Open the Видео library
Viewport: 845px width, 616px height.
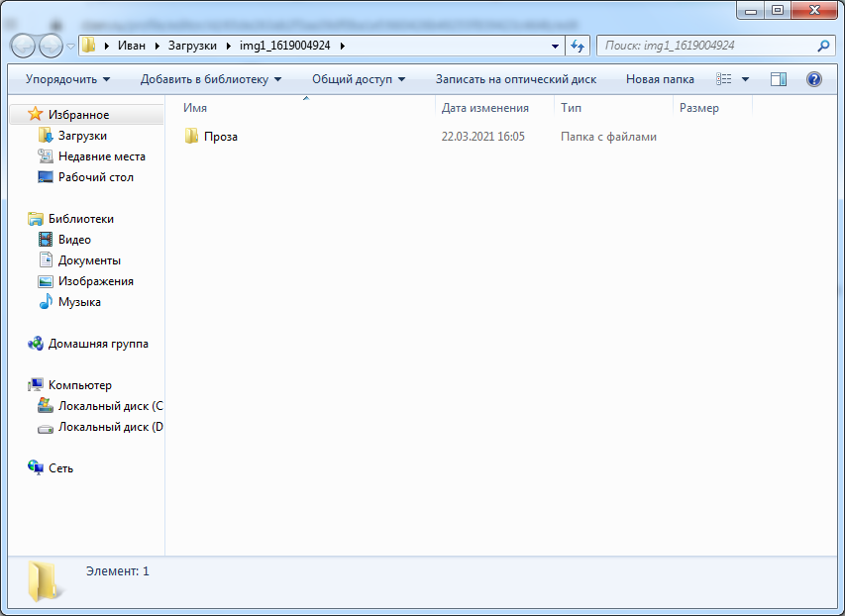click(x=74, y=240)
